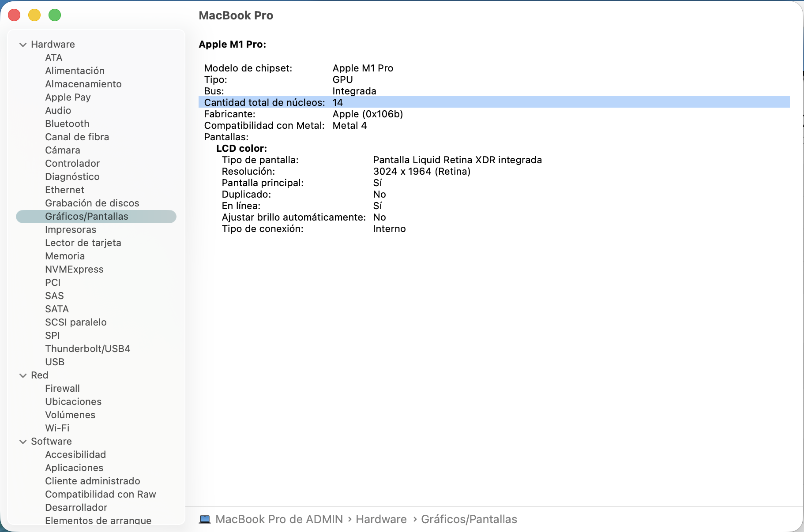
Task: Click the yellow minimize window button
Action: pos(34,15)
